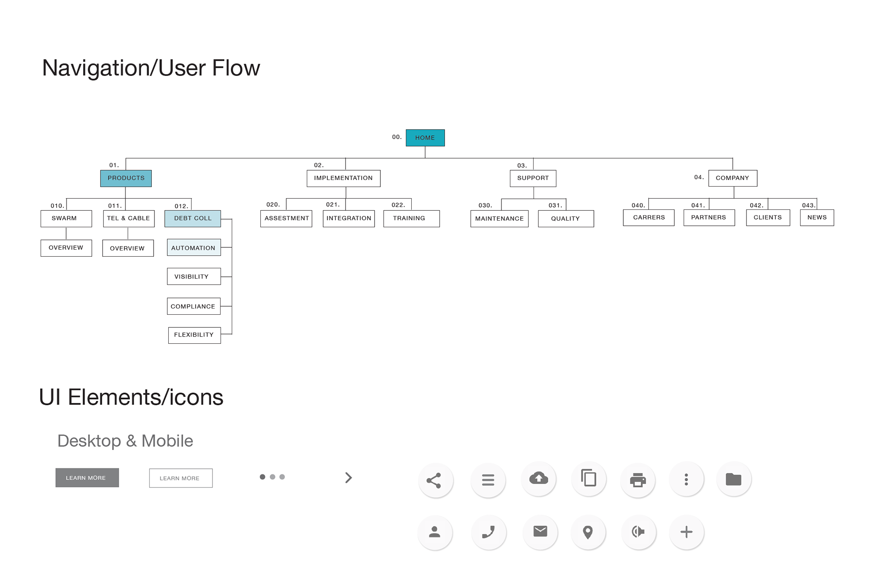Select the third pagination dot
893x588 pixels.
coord(282,477)
